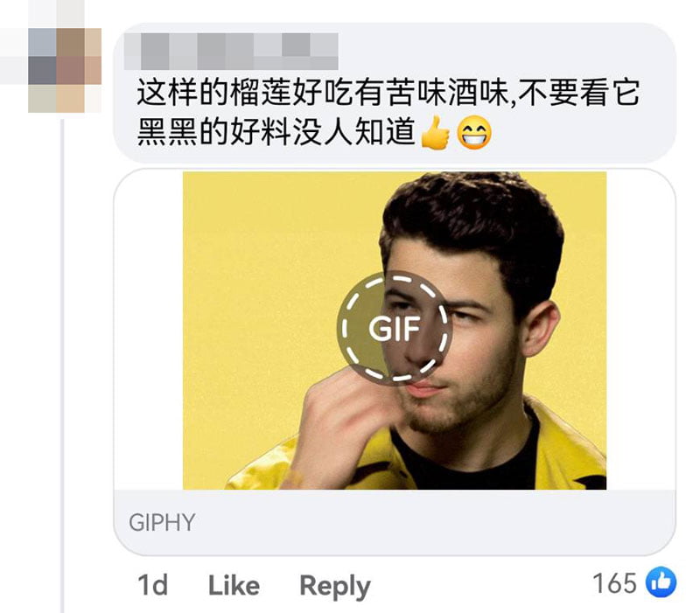Select the second comment line starting with 黑黑的

pos(276,133)
